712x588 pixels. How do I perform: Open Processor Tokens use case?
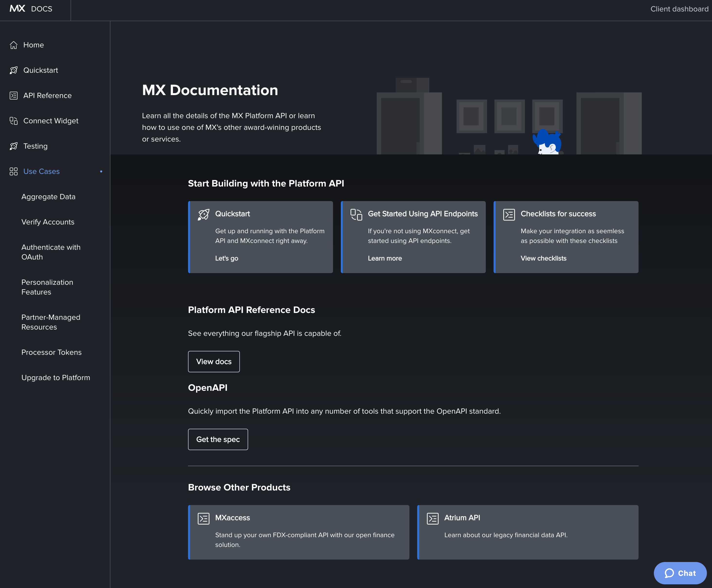(52, 352)
